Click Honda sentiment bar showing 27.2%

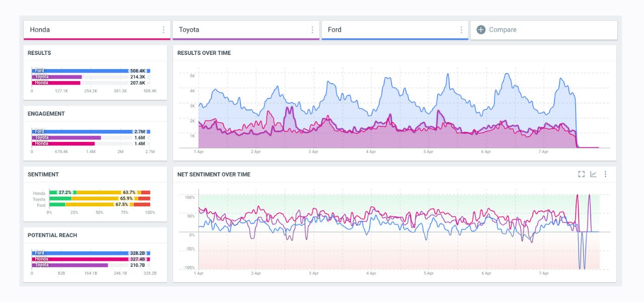100,192
